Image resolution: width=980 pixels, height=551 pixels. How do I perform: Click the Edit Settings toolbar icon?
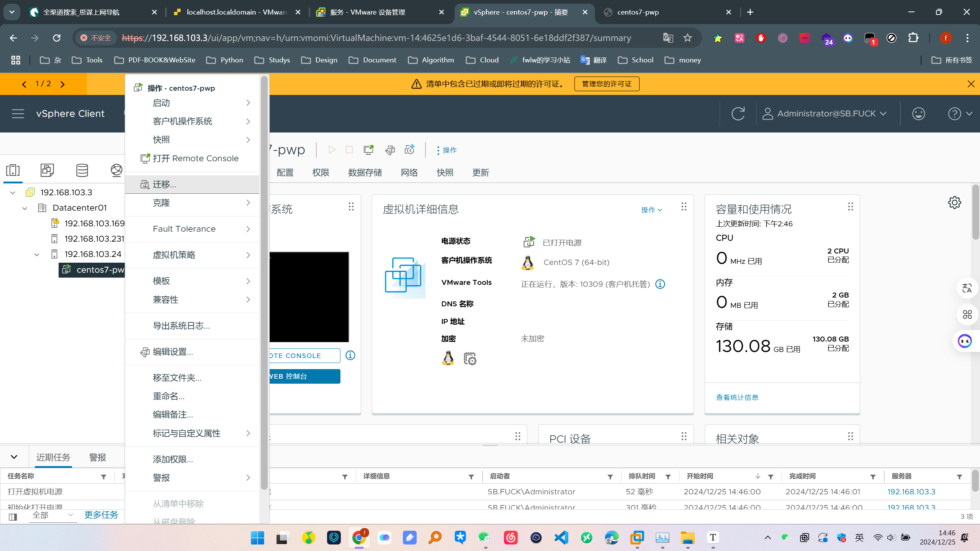tap(390, 150)
